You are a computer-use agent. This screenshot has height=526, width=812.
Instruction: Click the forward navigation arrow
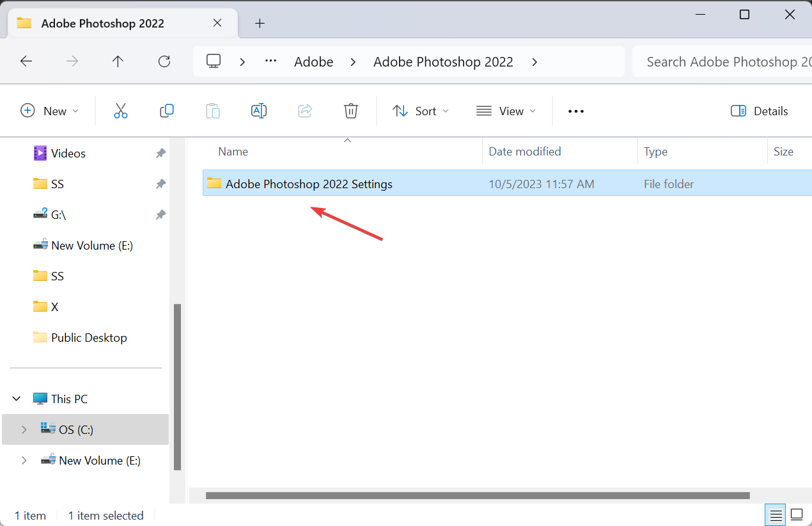(x=72, y=61)
